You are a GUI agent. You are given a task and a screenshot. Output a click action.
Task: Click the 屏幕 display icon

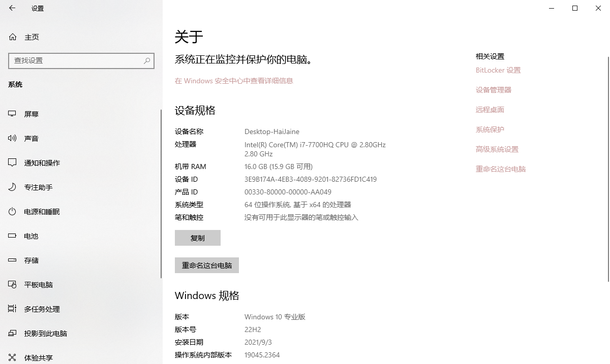(12, 114)
